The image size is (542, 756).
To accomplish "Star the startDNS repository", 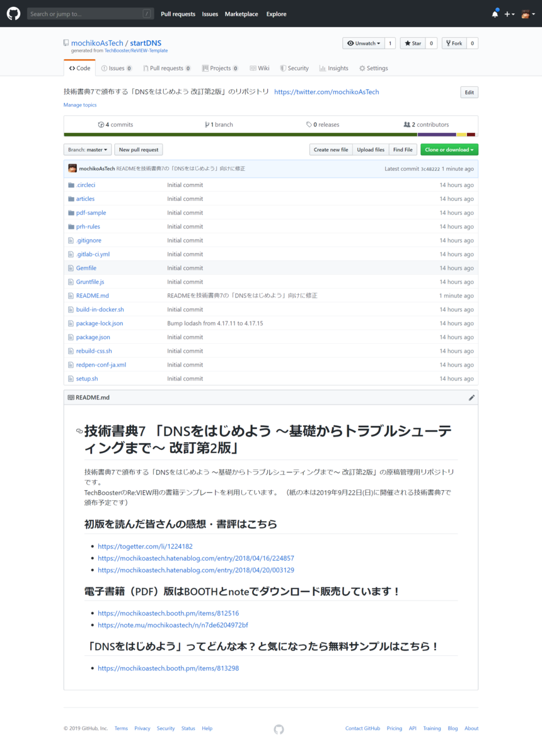I will [x=413, y=43].
